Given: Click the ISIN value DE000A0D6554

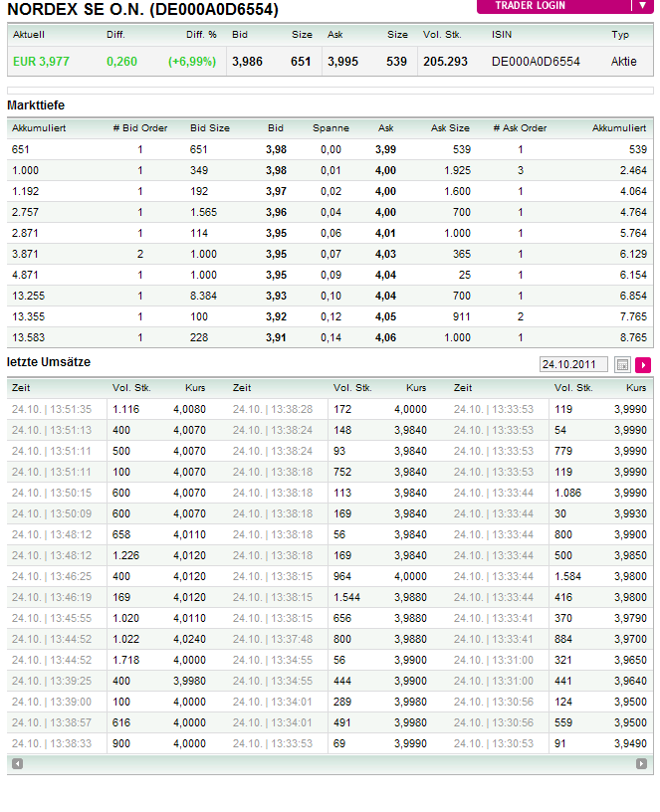Looking at the screenshot, I should click(536, 62).
